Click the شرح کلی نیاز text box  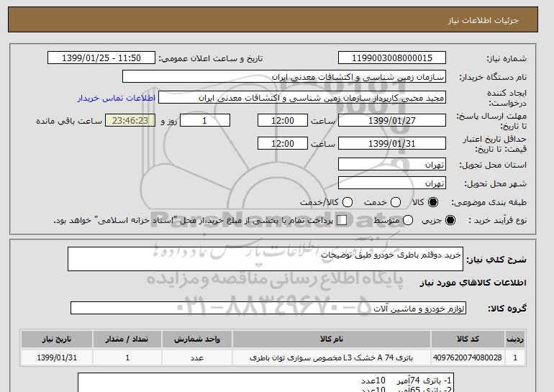(x=265, y=259)
